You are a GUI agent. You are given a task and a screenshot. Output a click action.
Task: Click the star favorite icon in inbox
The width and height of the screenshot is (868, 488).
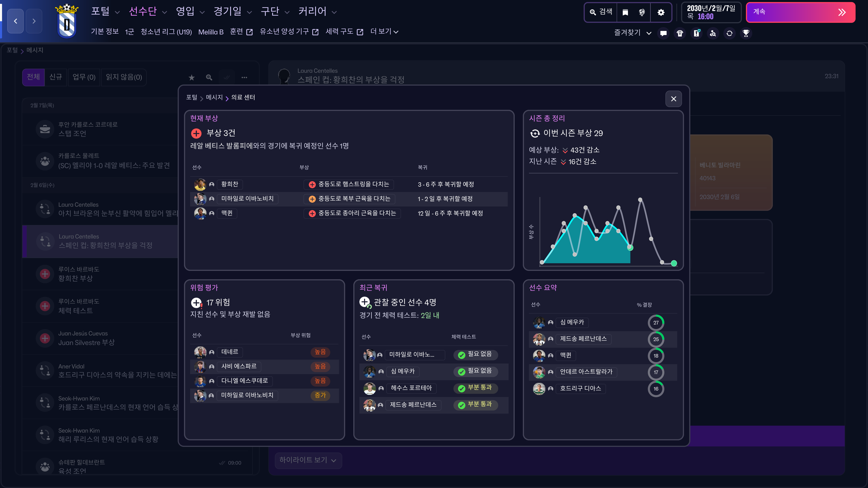coord(191,77)
